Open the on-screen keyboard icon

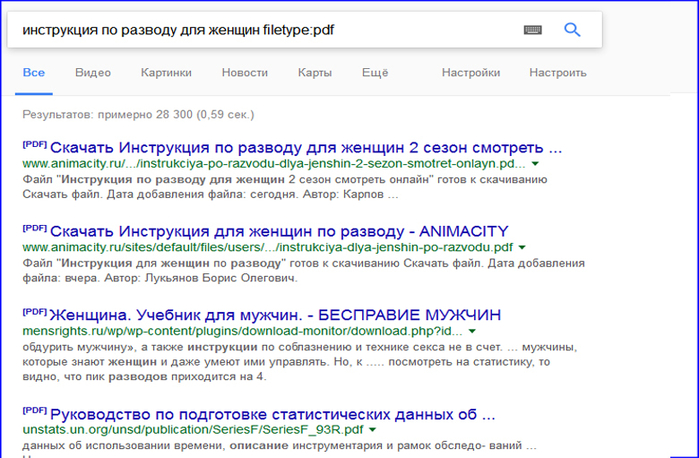(x=533, y=30)
